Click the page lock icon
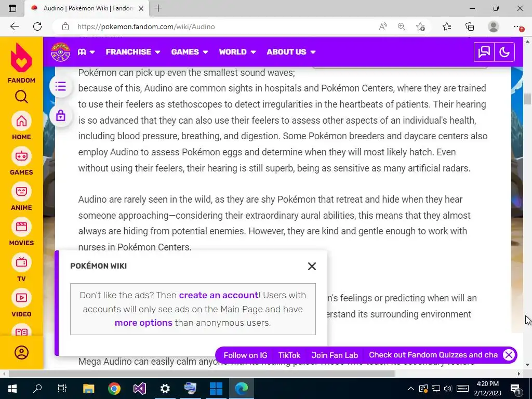The height and width of the screenshot is (399, 532). pyautogui.click(x=61, y=116)
